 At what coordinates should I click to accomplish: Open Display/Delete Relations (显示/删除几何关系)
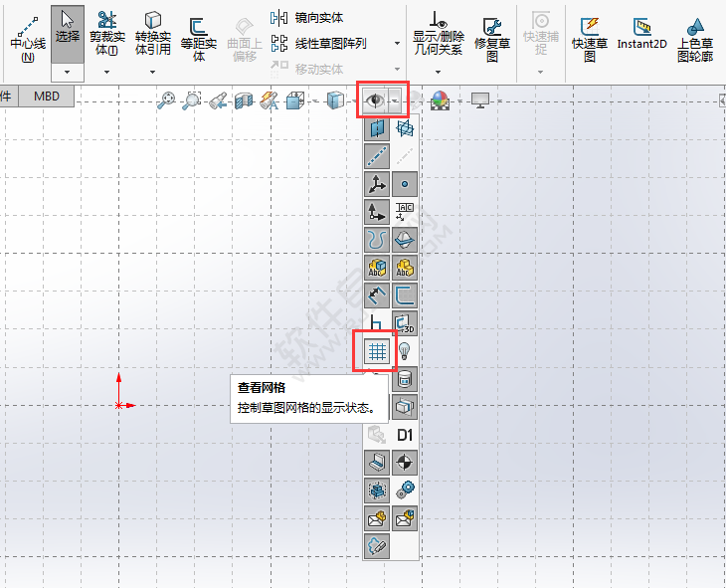438,34
